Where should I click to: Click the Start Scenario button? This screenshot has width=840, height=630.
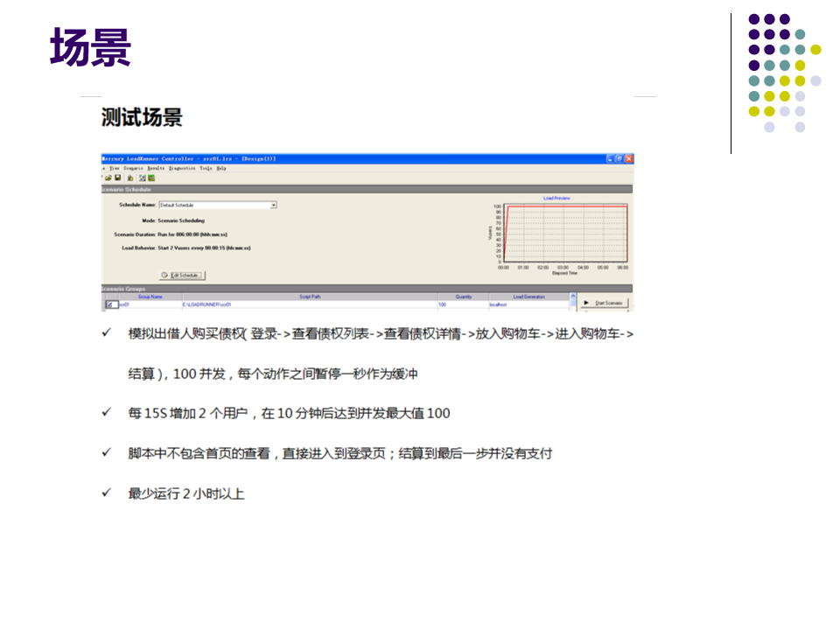(x=604, y=304)
